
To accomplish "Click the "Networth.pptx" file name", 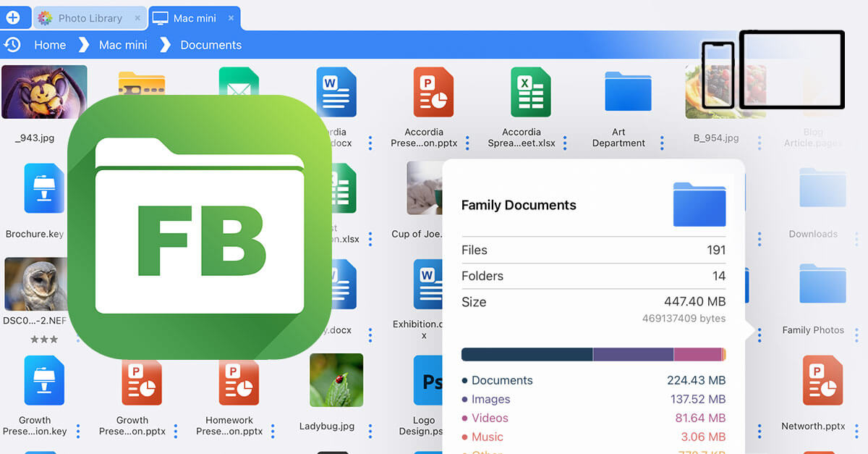I will pos(813,426).
